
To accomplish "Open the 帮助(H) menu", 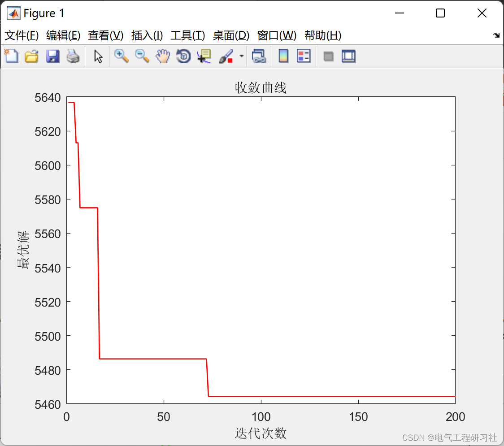I will click(x=323, y=35).
